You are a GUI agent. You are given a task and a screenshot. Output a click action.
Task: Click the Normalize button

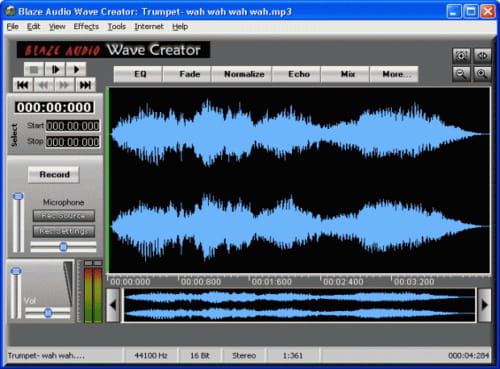pos(244,74)
